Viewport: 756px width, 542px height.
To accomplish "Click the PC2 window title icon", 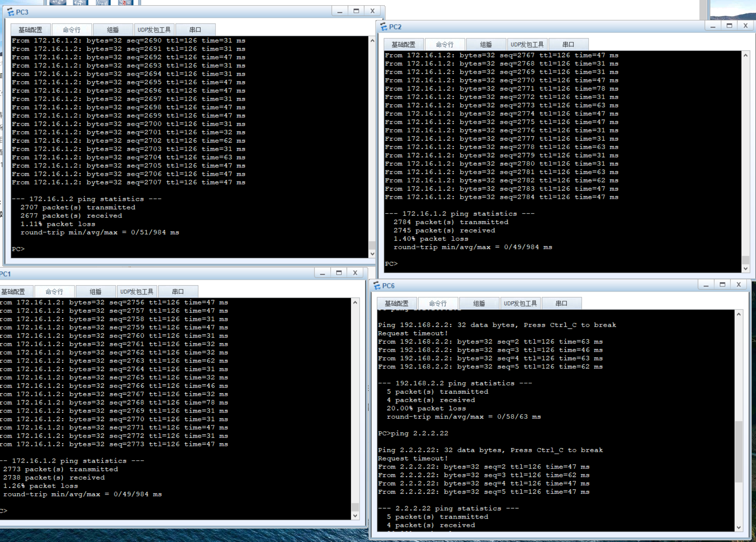I will pos(384,27).
